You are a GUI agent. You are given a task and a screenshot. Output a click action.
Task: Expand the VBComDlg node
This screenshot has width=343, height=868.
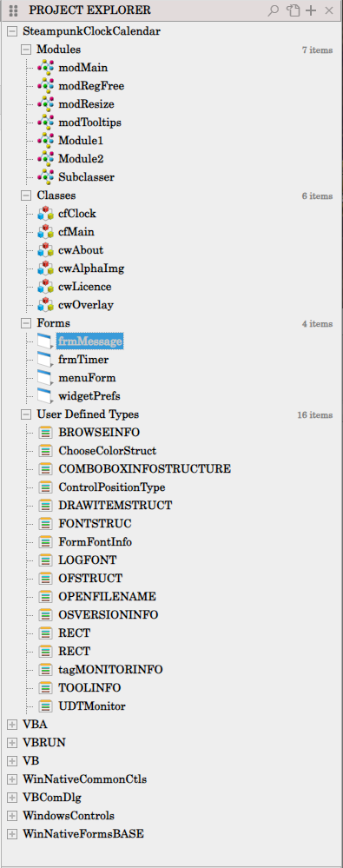(x=11, y=798)
